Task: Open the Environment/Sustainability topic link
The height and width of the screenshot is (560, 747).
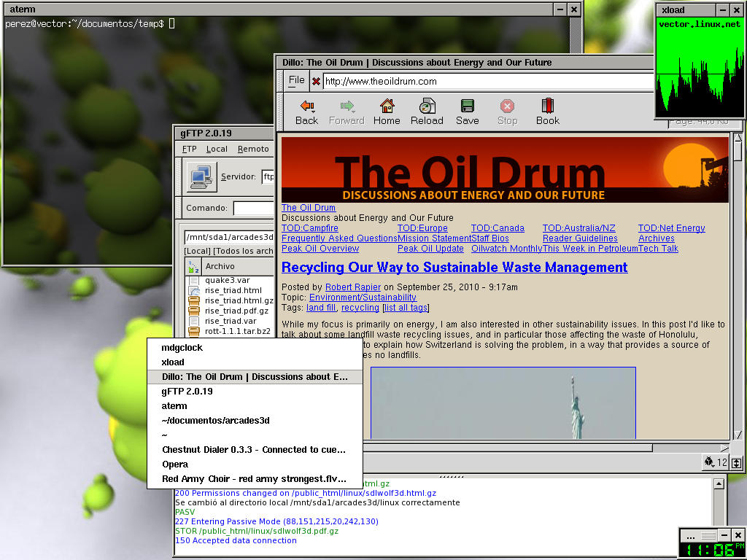Action: coord(363,297)
